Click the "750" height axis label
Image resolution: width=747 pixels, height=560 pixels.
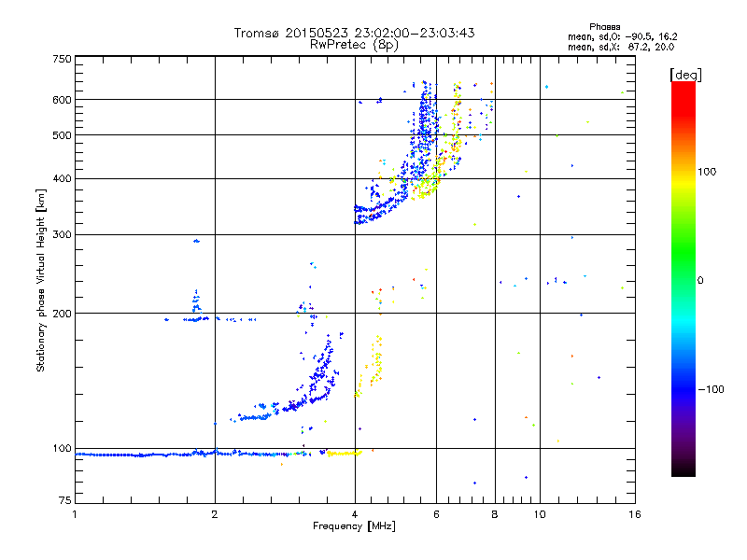point(62,59)
